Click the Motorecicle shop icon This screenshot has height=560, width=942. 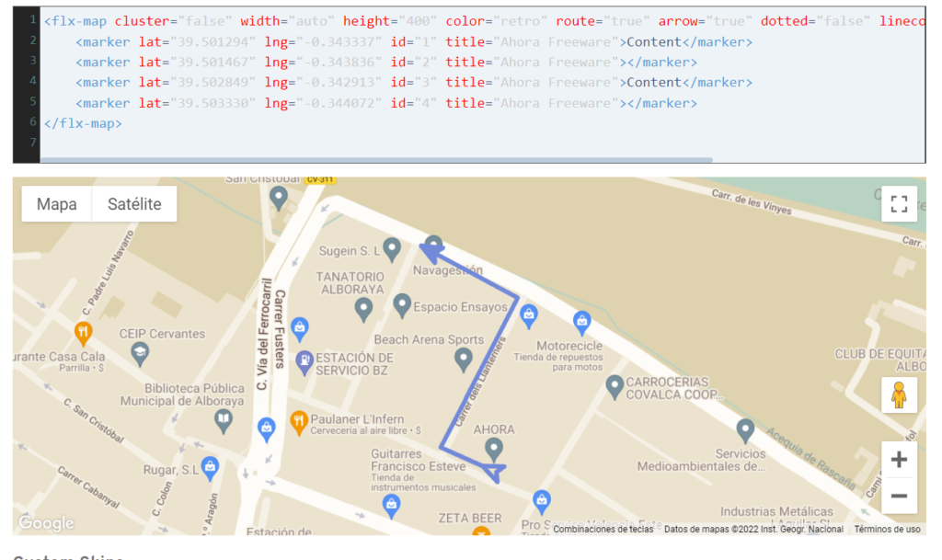point(581,323)
